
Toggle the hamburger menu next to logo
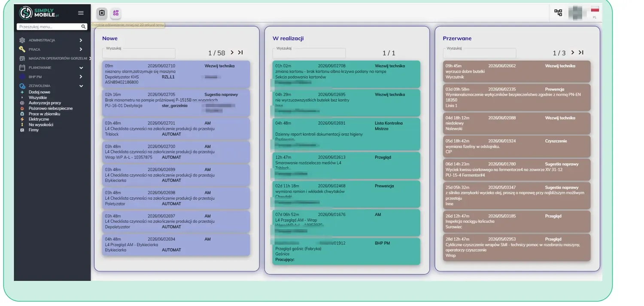coord(81,13)
